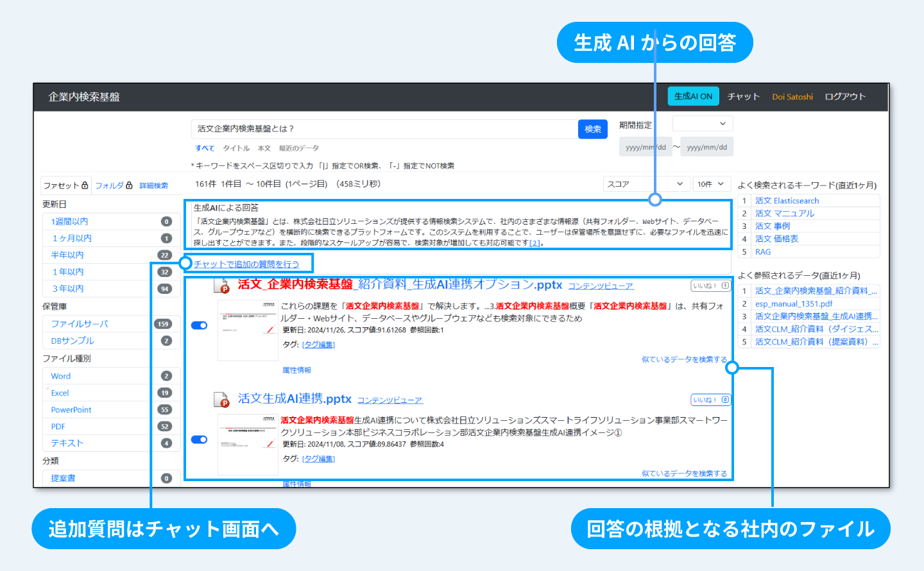
Task: Toggle 生成AI ON in the top bar
Action: (x=693, y=96)
